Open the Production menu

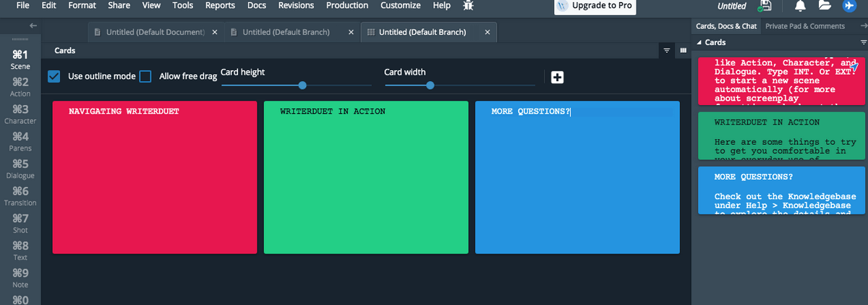[x=347, y=5]
